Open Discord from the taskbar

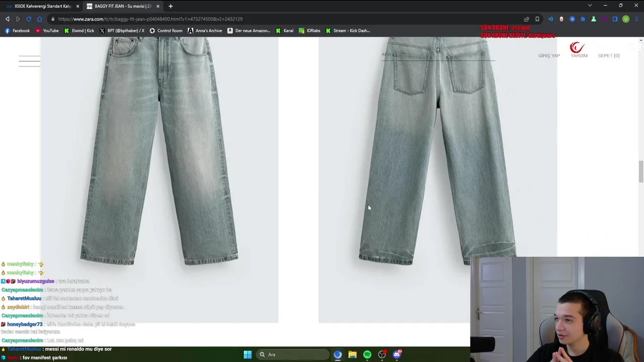click(397, 354)
